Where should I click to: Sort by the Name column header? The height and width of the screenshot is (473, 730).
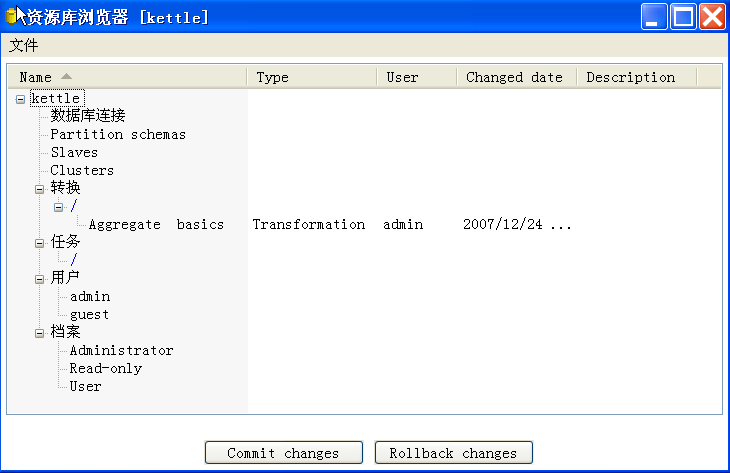tap(36, 77)
